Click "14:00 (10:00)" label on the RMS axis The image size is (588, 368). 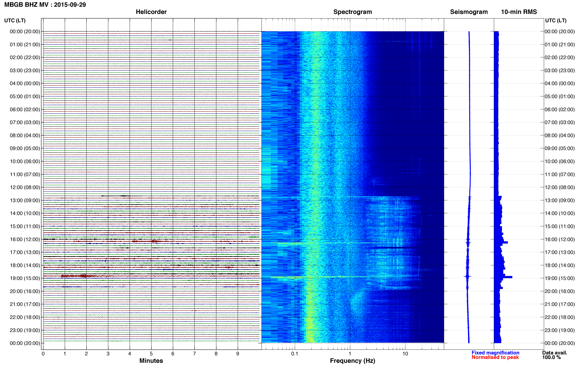click(560, 213)
